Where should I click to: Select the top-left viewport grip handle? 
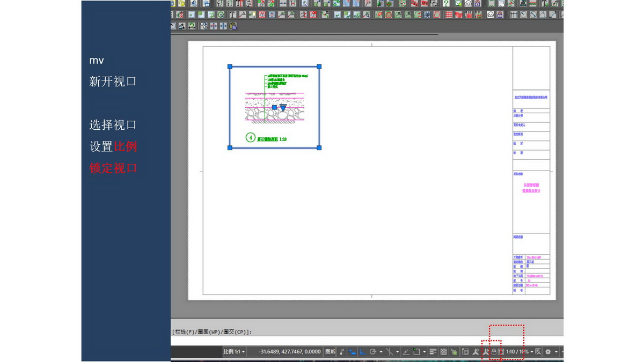coord(230,67)
